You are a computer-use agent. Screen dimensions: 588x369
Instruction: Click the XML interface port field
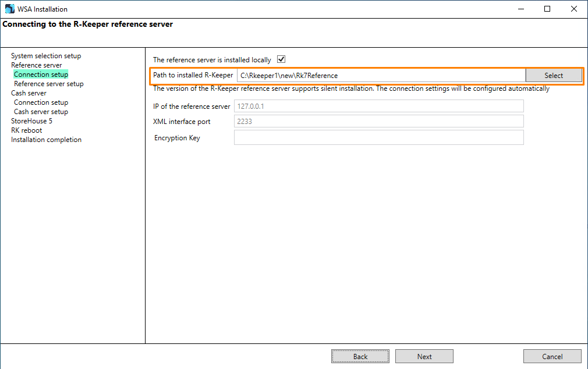pyautogui.click(x=379, y=122)
